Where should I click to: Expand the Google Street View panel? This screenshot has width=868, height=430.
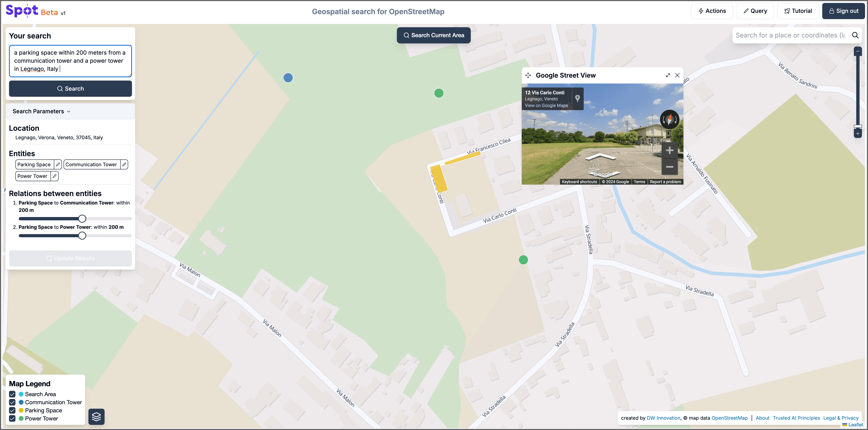coord(668,75)
